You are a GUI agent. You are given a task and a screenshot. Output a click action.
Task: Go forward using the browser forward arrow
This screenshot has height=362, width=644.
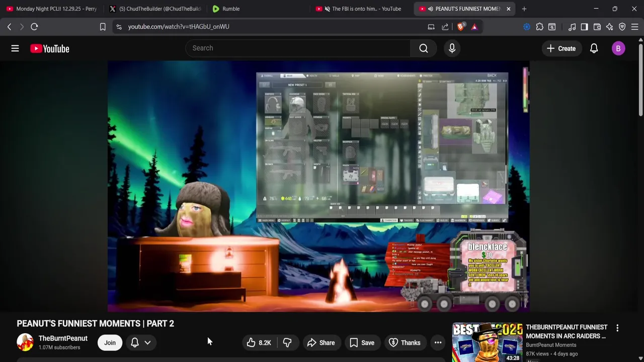(x=22, y=27)
